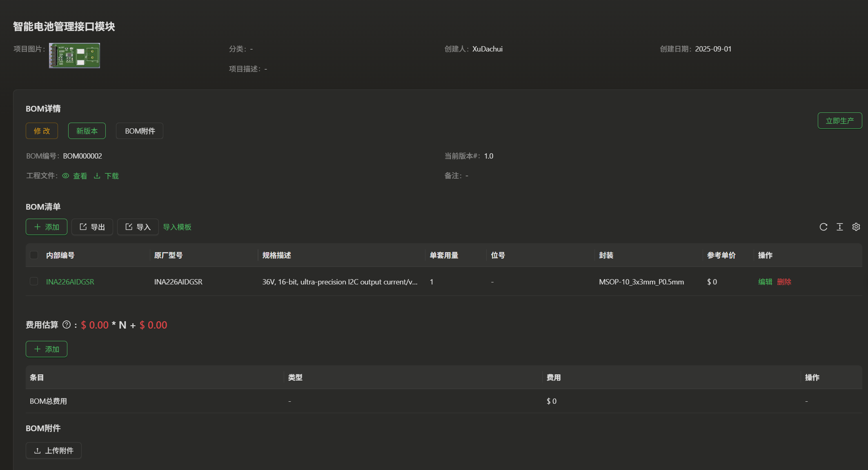Image resolution: width=868 pixels, height=470 pixels.
Task: View engineering file via eye icon
Action: (66, 176)
